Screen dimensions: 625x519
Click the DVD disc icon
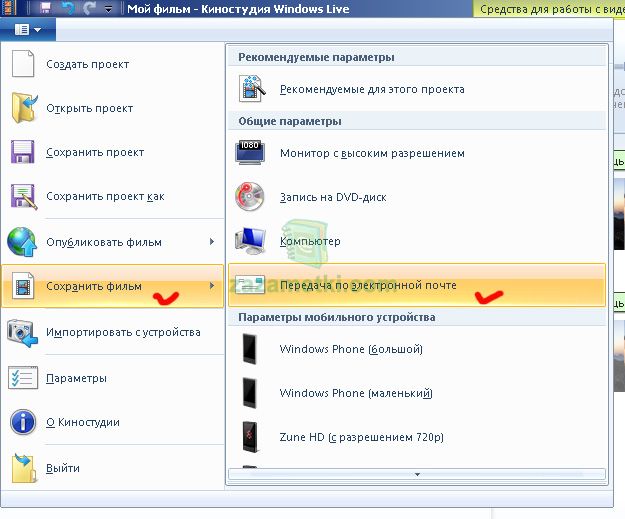tap(250, 197)
